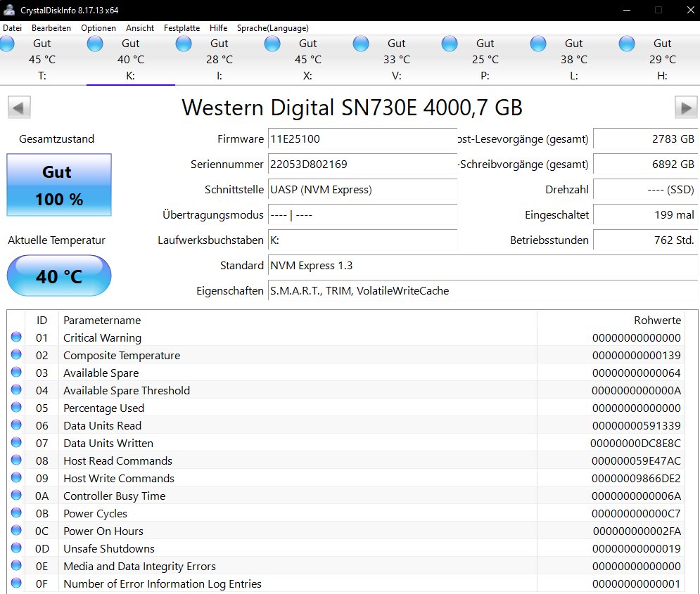Select the T: drive status orb
Viewport: 700px width, 594px height.
[x=7, y=44]
